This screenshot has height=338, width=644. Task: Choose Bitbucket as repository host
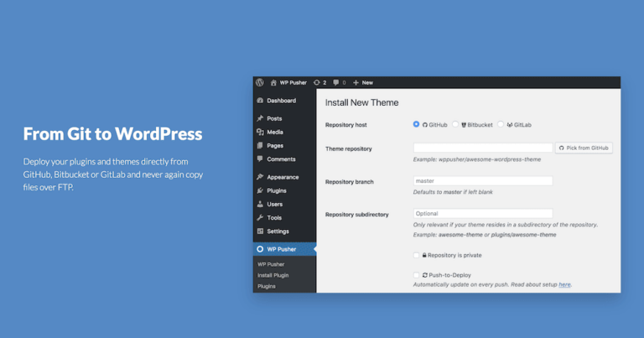coord(455,124)
